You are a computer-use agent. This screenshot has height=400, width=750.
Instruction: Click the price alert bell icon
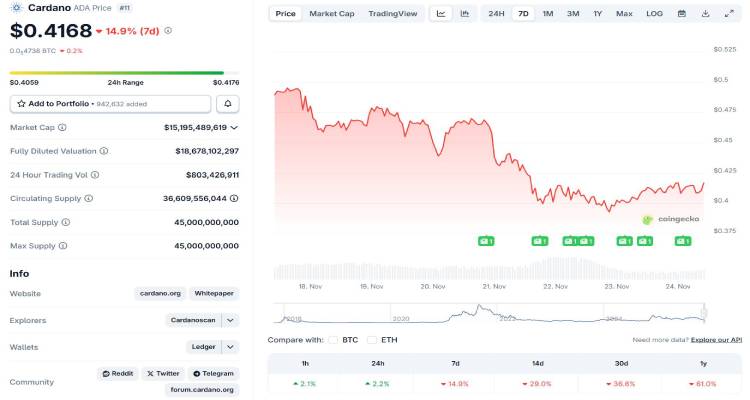click(229, 104)
